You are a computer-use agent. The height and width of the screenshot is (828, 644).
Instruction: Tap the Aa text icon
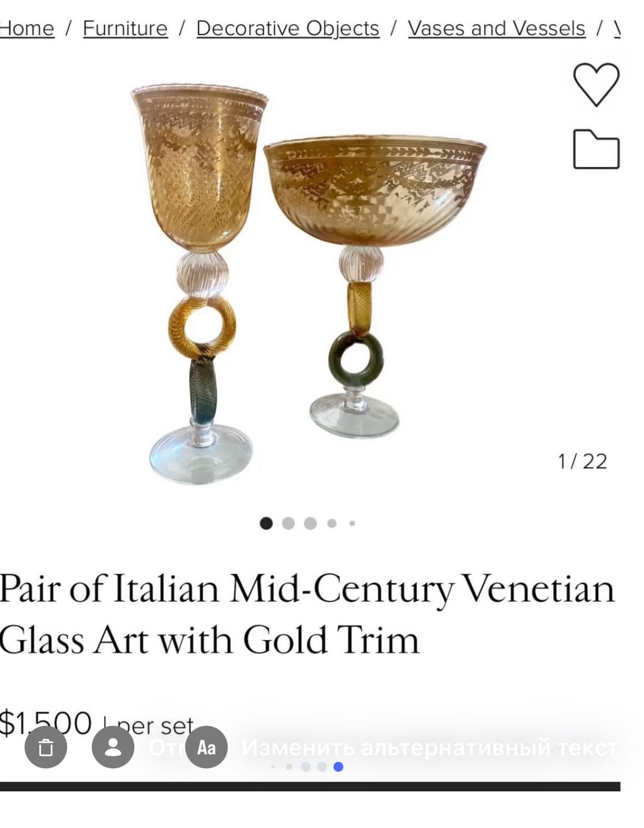[x=206, y=747]
